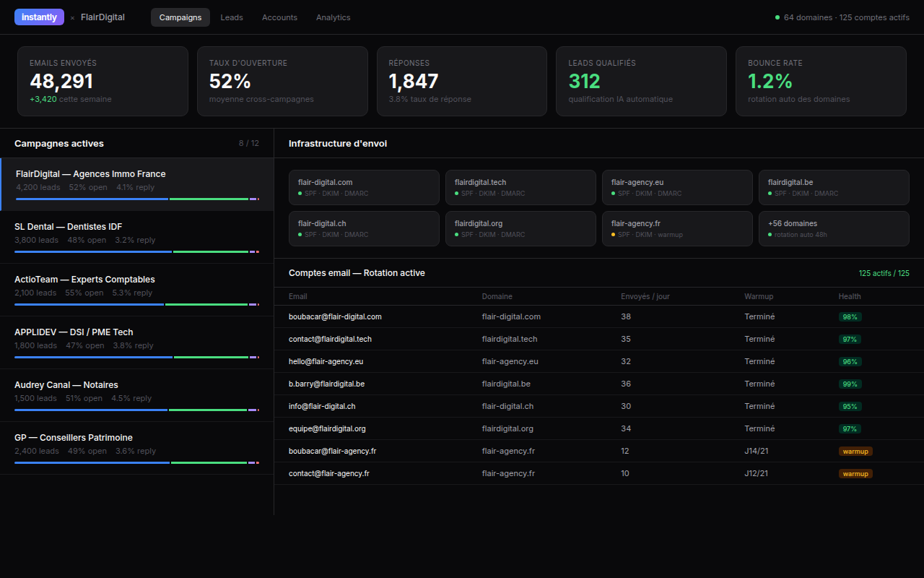This screenshot has width=924, height=578.
Task: Click the warmup badge for contact@flair-agency.fr
Action: click(x=855, y=474)
